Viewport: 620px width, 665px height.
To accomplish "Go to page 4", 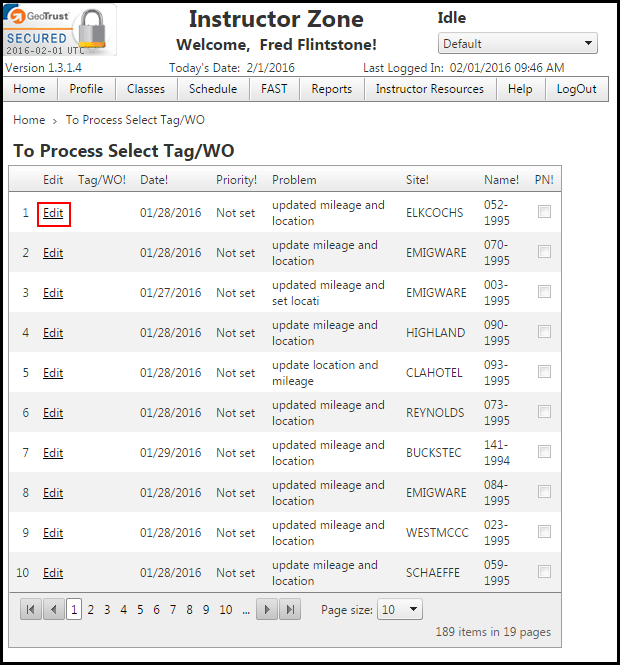I will [123, 610].
